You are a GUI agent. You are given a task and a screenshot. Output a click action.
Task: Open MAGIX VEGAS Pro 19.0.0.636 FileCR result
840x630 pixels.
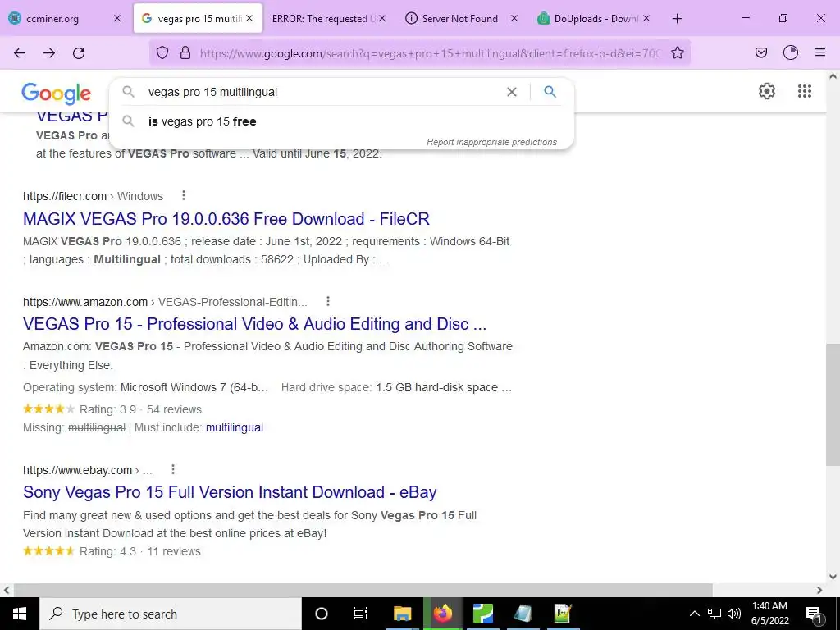(226, 218)
